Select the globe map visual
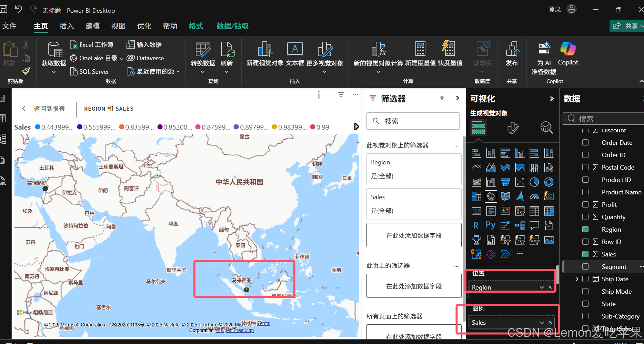The height and width of the screenshot is (344, 644). coord(491,196)
